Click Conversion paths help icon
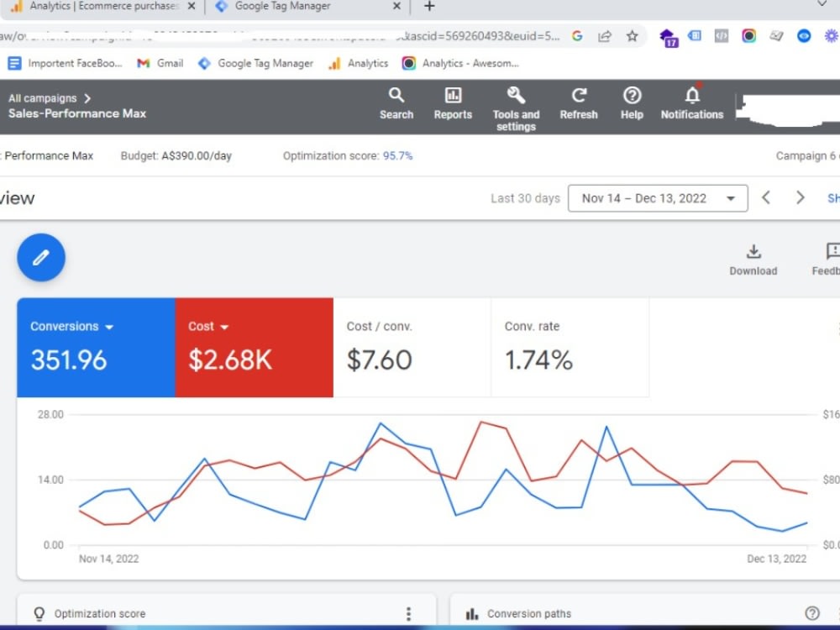Image resolution: width=840 pixels, height=630 pixels. tap(812, 613)
